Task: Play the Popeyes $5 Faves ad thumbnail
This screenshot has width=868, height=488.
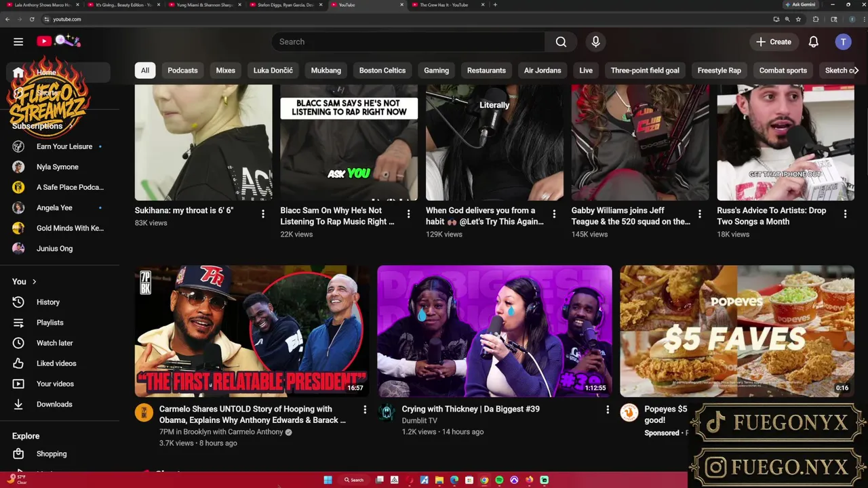Action: [737, 331]
